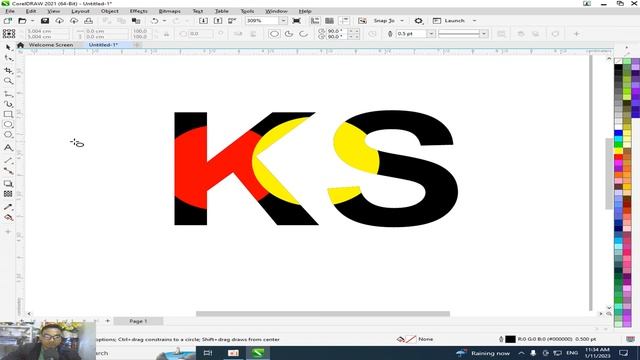Click the fill None indicator in status bar
640x360 pixels.
pyautogui.click(x=415, y=339)
